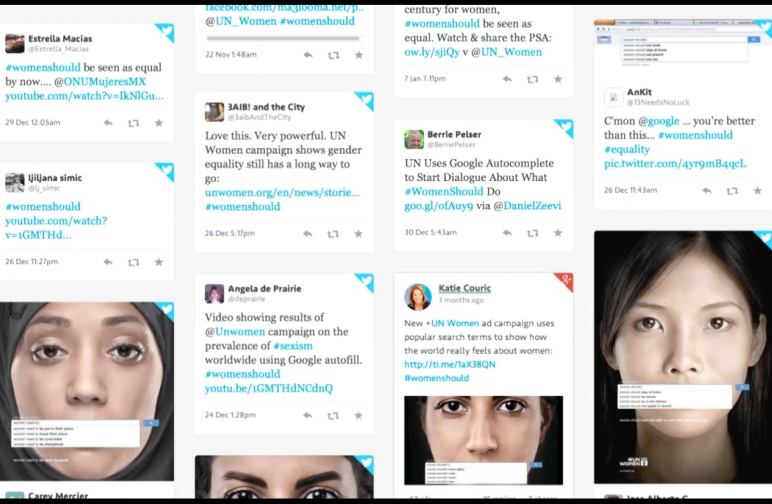Image resolution: width=772 pixels, height=504 pixels.
Task: Star the 7 Jan 7:11pm tweet
Action: click(558, 79)
